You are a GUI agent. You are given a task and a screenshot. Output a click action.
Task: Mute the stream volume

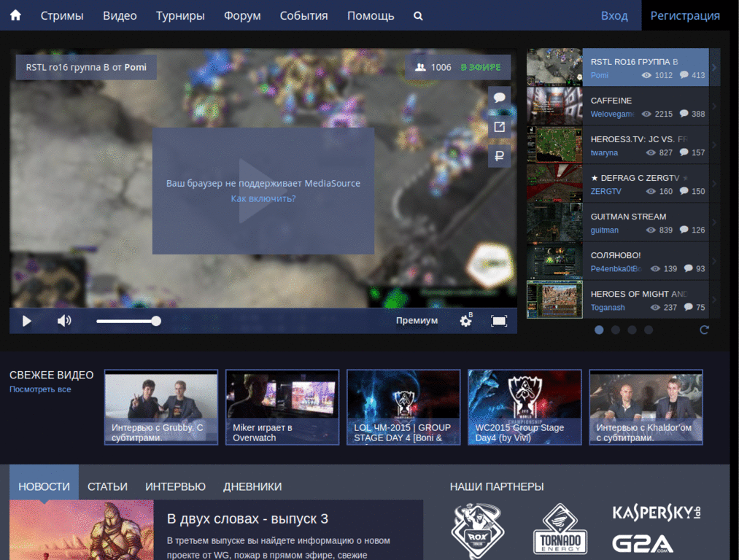[64, 320]
